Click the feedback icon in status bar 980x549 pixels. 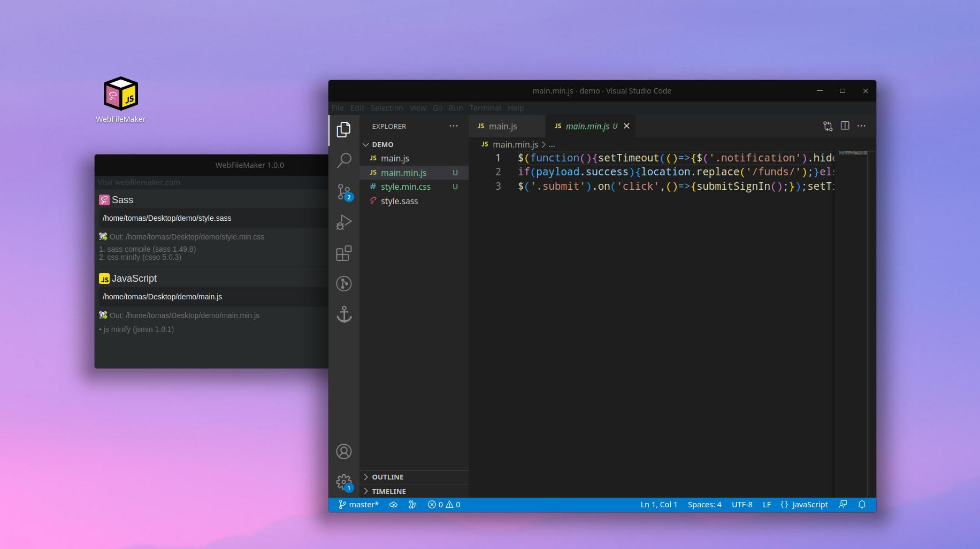coord(843,505)
